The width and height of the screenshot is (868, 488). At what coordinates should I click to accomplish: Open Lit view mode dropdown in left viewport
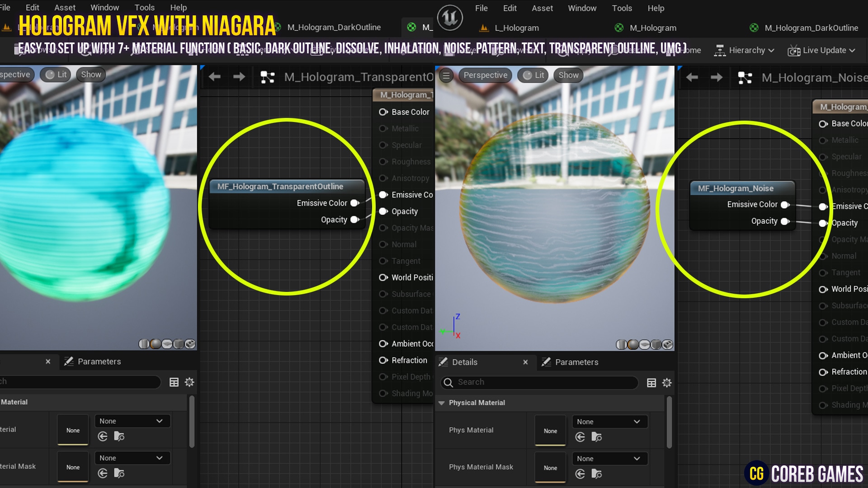click(x=56, y=75)
